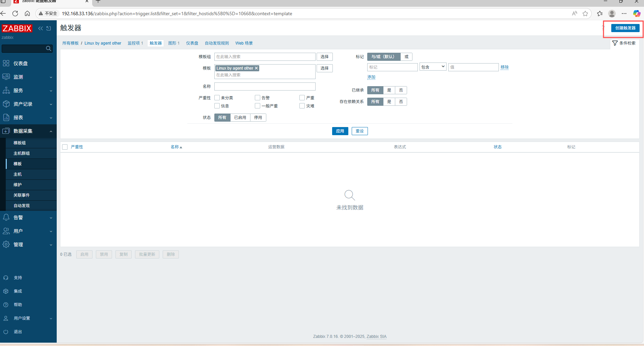The width and height of the screenshot is (644, 346).
Task: Open the Web 场景 tab
Action: [x=244, y=43]
